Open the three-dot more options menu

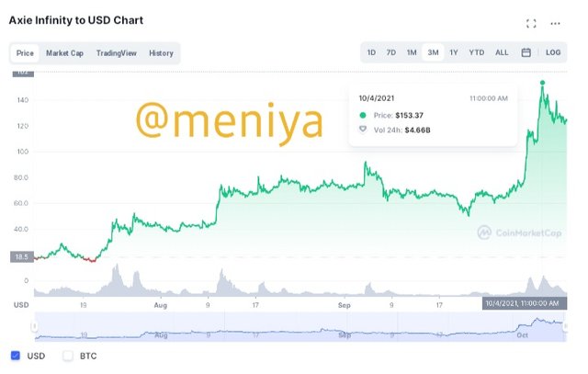(x=555, y=24)
